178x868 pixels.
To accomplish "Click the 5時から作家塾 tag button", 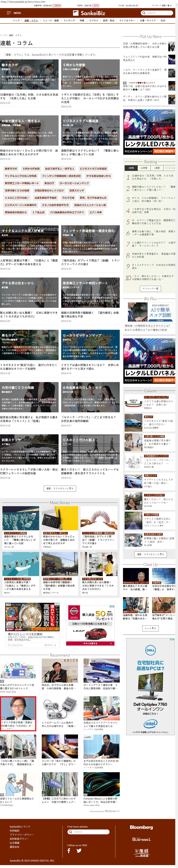I will (x=31, y=168).
